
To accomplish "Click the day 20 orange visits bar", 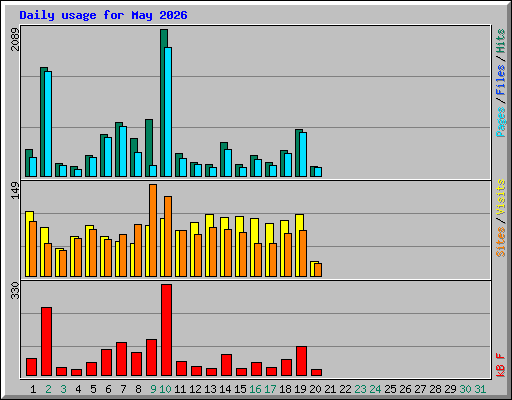I will [318, 270].
